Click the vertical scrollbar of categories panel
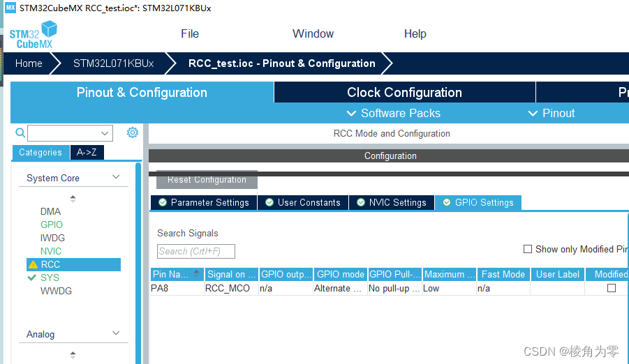 tap(138, 263)
